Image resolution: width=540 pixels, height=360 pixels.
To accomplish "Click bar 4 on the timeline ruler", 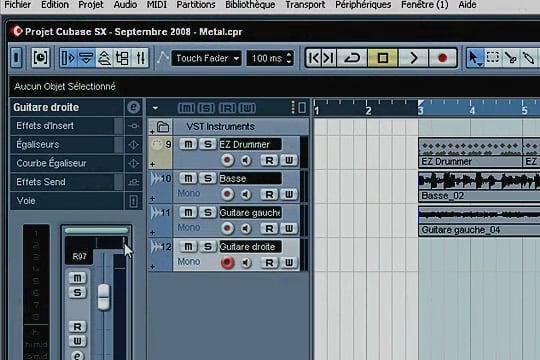I will click(472, 110).
